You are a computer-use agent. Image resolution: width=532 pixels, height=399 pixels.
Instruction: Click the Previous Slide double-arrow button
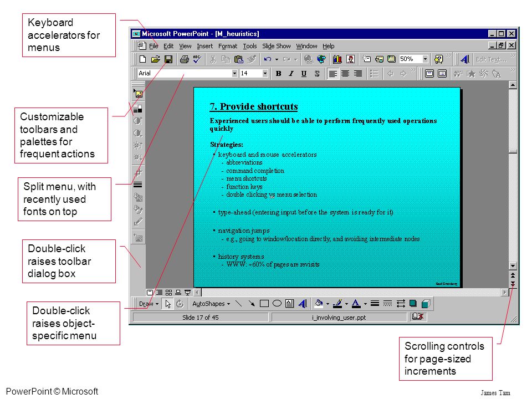pyautogui.click(x=513, y=275)
